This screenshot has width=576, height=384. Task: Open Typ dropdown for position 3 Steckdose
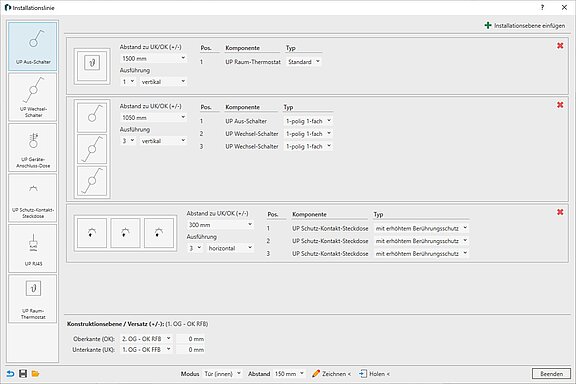[421, 254]
